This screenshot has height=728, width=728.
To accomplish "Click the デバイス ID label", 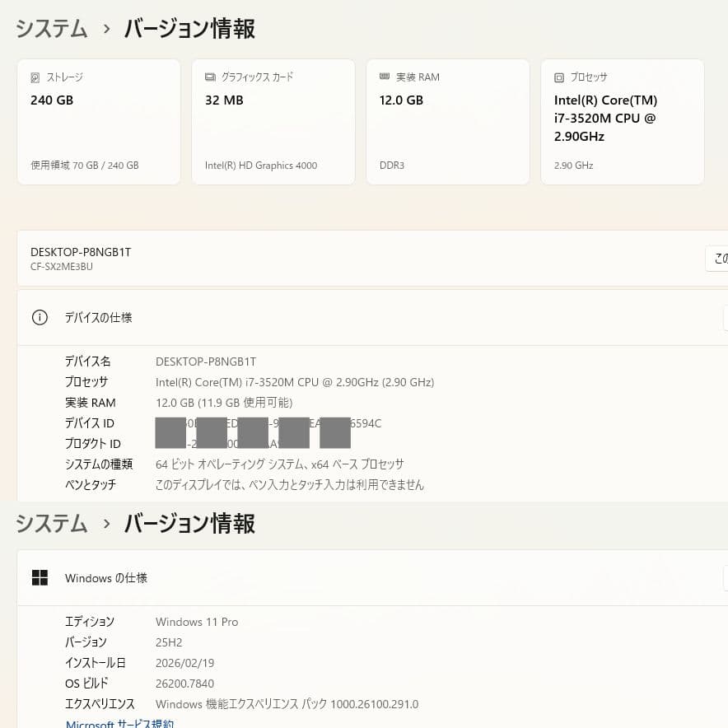I will [x=90, y=423].
